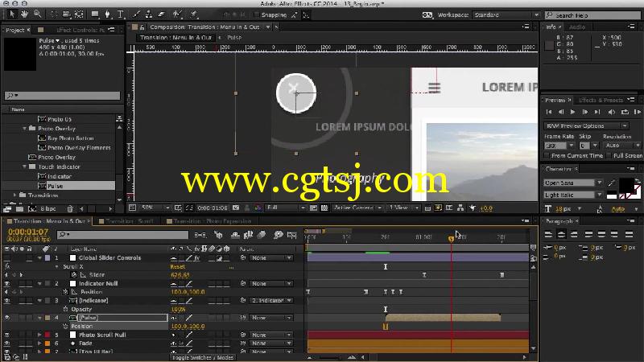Open the 1 View layout dropdown
Image resolution: width=644 pixels, height=362 pixels.
(x=404, y=208)
